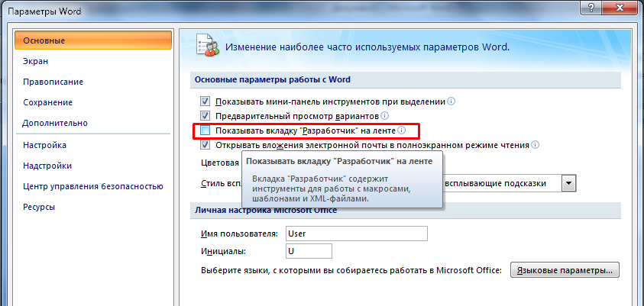Toggle Предварительный просмотр вариантов checkbox
The width and height of the screenshot is (644, 306).
(205, 116)
